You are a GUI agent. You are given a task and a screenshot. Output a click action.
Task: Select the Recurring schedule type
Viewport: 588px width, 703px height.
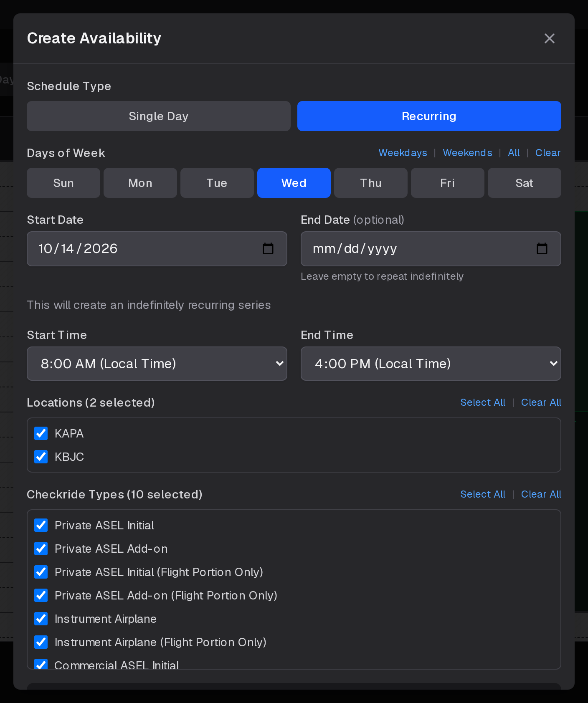click(429, 116)
